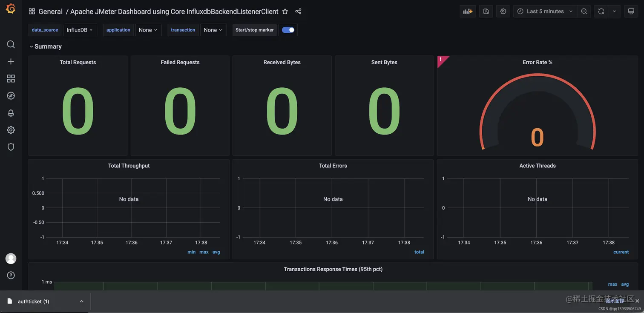Sort Total Throughput legend by min
The image size is (644, 313).
coord(192,252)
